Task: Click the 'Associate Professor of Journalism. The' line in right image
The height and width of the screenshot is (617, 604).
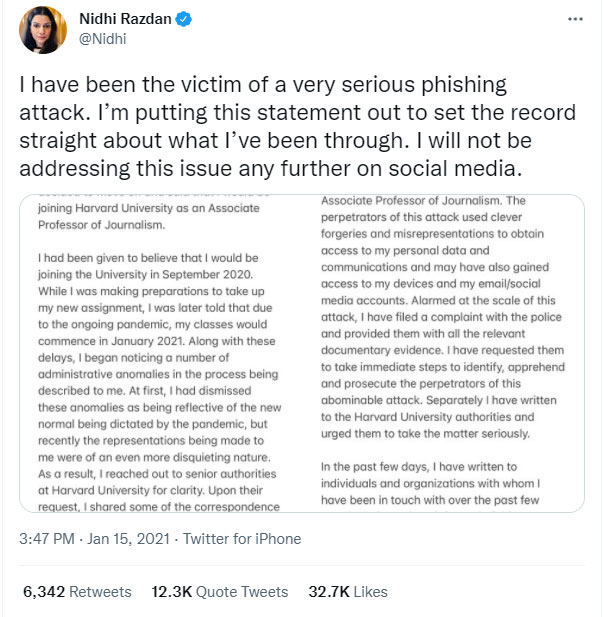Action: pos(437,201)
